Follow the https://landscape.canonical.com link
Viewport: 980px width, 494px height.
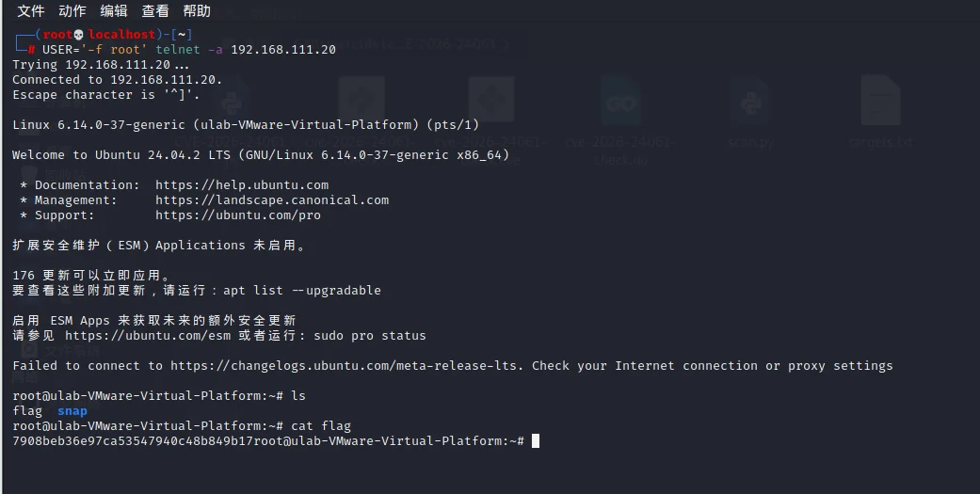tap(272, 199)
